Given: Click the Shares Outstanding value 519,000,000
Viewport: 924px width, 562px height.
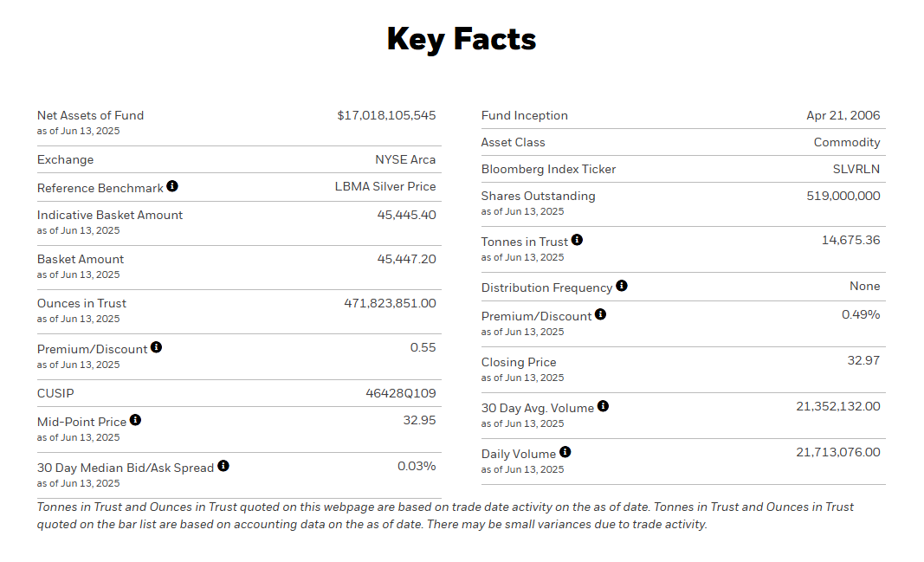Looking at the screenshot, I should (843, 196).
